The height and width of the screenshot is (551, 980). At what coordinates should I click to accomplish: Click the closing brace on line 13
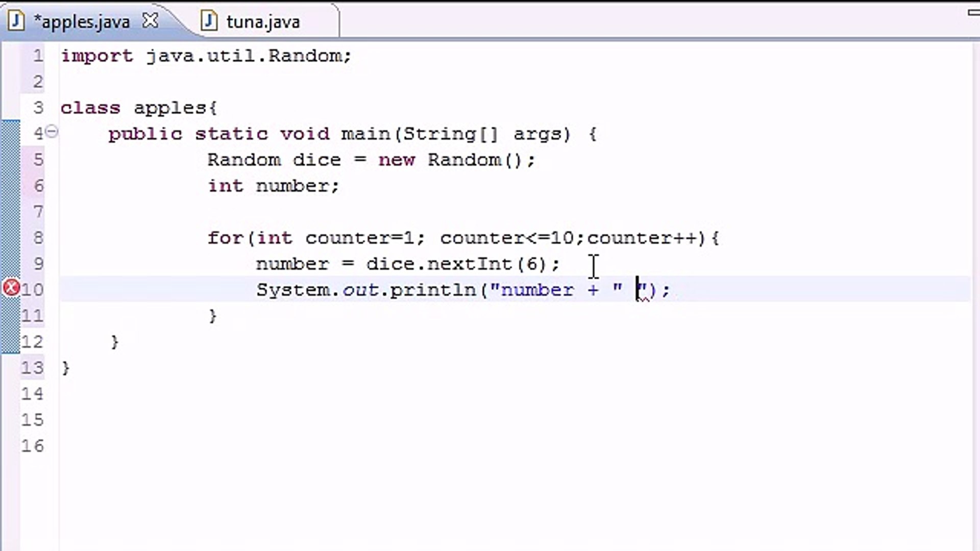pyautogui.click(x=65, y=368)
